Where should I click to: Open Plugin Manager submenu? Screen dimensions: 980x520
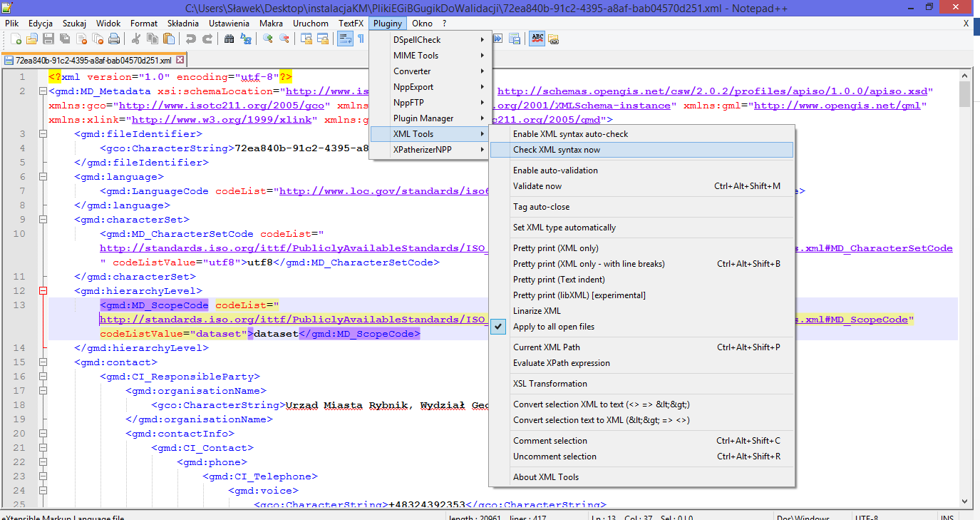point(430,118)
